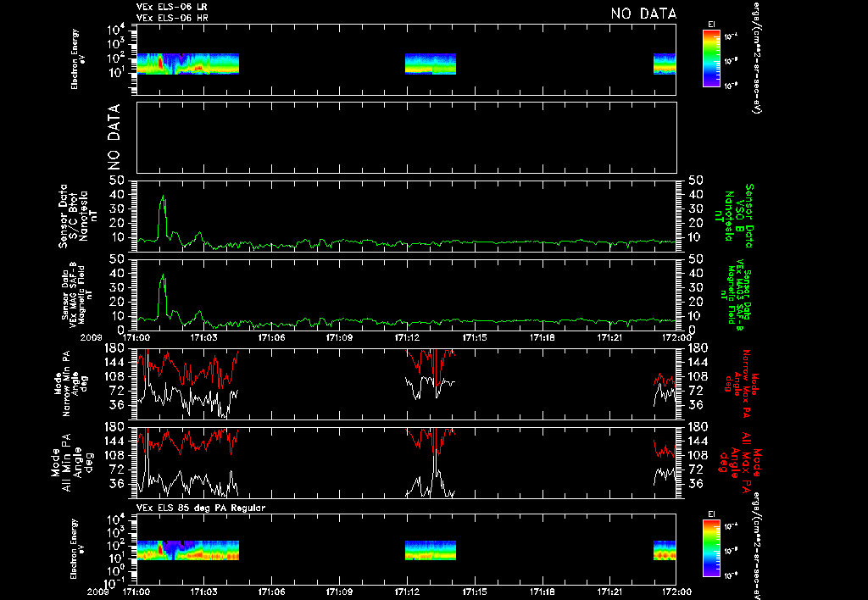This screenshot has width=868, height=600.
Task: Click the red Narrow Max PA trace in the last segment
Action: tap(665, 380)
